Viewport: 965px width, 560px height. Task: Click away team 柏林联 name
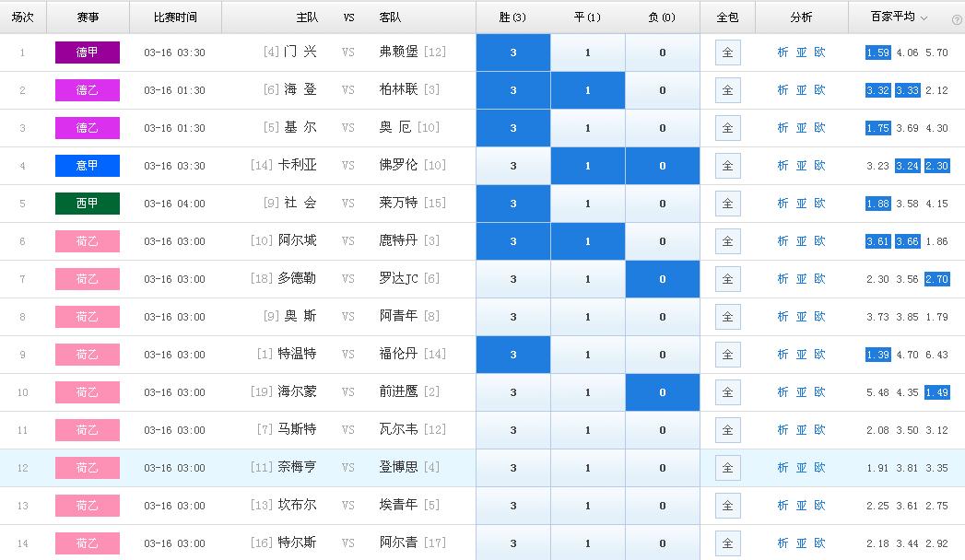[x=399, y=89]
